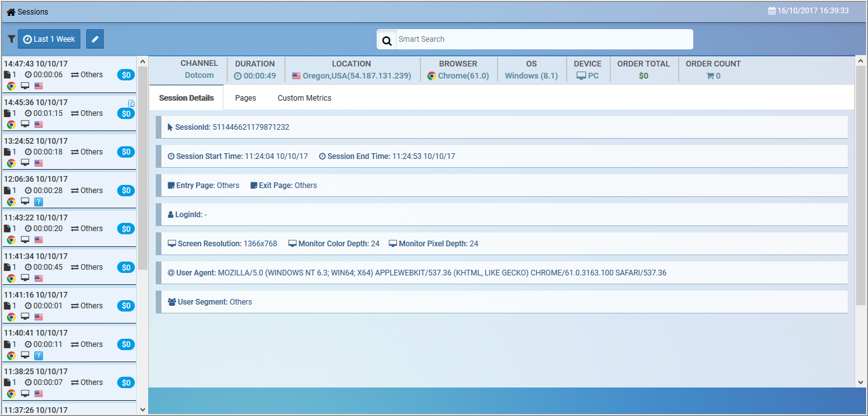Viewport: 868px width, 416px height.
Task: Switch to the Session Details tab
Action: (x=186, y=98)
